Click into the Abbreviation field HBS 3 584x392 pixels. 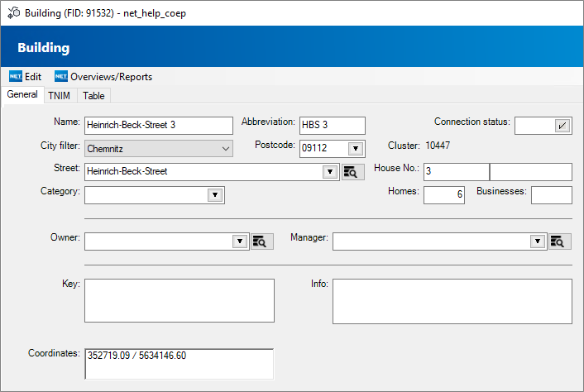point(333,126)
